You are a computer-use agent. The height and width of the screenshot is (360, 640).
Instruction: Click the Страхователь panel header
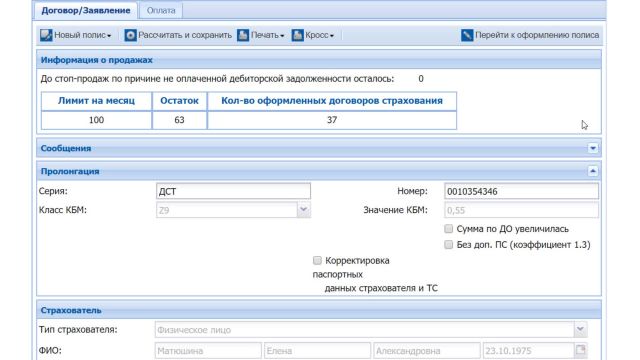pyautogui.click(x=319, y=310)
